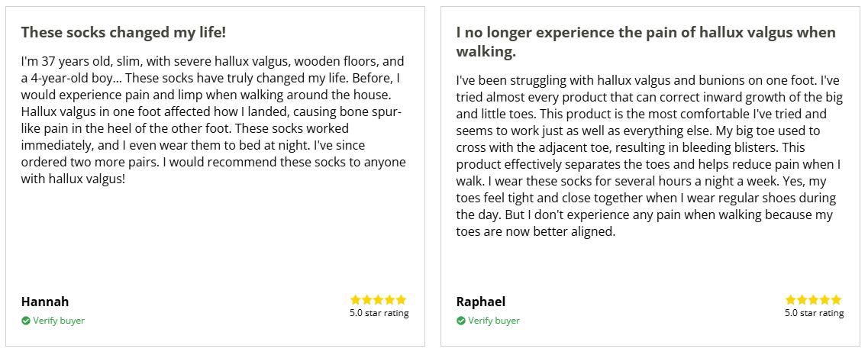This screenshot has width=868, height=355.
Task: Click the "Verify buyer" label under Hannah
Action: coord(59,321)
